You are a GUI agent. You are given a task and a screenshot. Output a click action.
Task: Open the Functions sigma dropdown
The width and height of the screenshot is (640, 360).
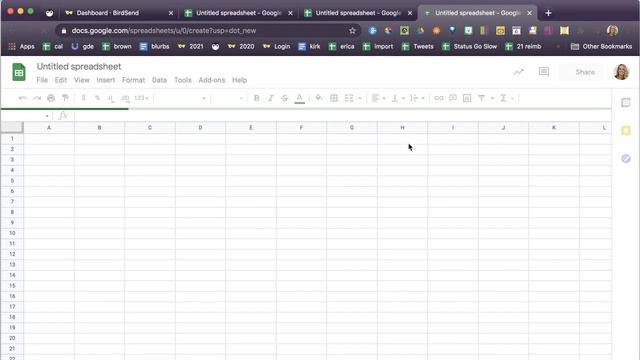click(507, 98)
